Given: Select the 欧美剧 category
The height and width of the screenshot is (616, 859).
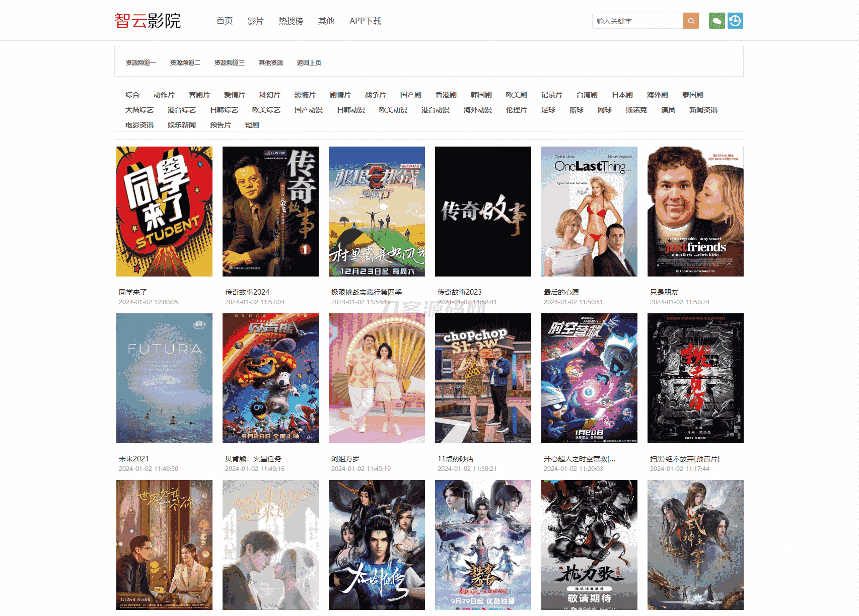Looking at the screenshot, I should click(x=517, y=95).
